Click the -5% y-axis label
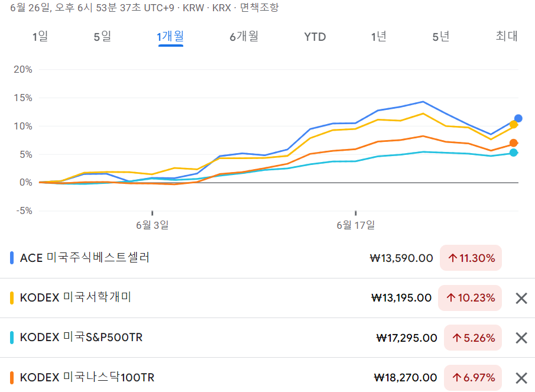This screenshot has height=392, width=535. pyautogui.click(x=24, y=211)
